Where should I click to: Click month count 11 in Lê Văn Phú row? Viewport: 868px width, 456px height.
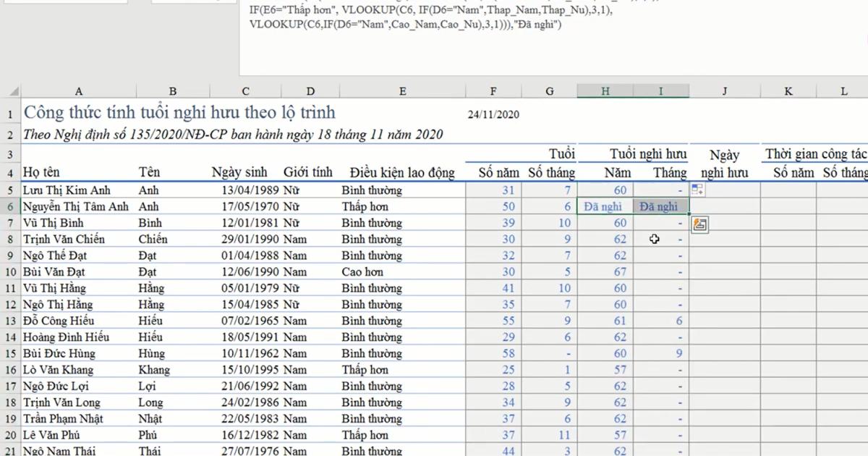[564, 435]
